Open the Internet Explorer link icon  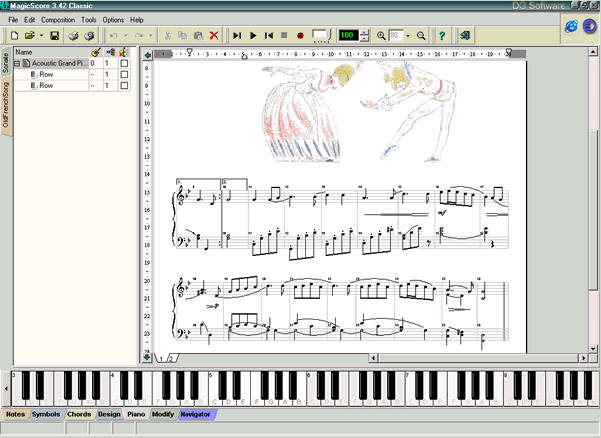pyautogui.click(x=571, y=26)
